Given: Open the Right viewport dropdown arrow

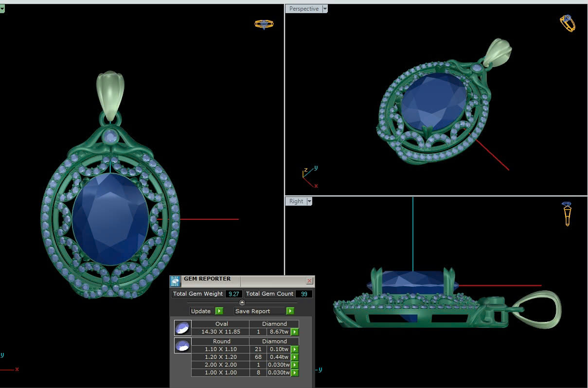Looking at the screenshot, I should (x=309, y=201).
